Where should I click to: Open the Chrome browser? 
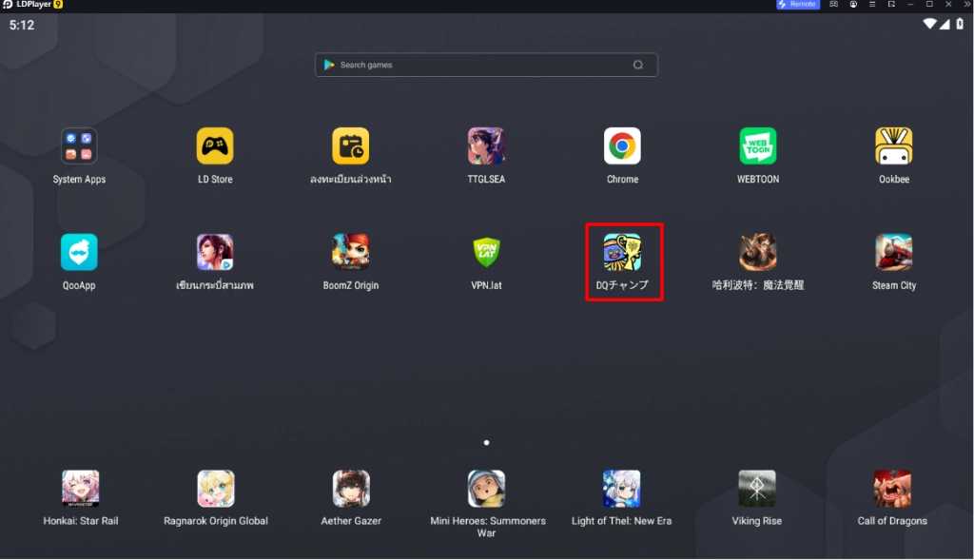pos(622,146)
